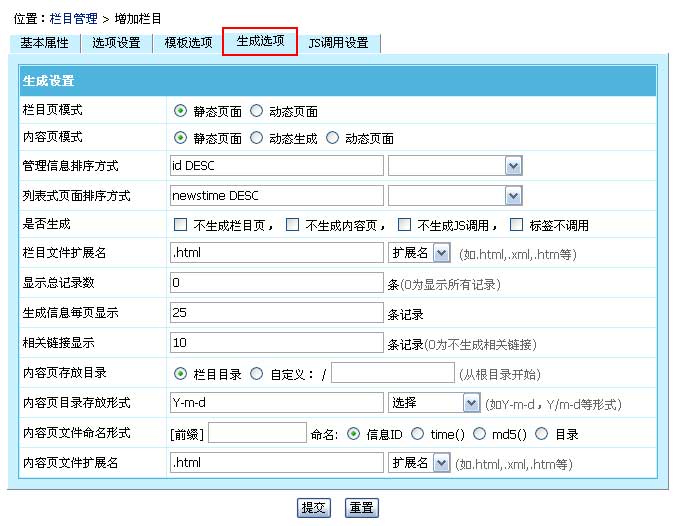Select 自定义 for 内容页存放目录
This screenshot has width=679, height=526.
256,374
